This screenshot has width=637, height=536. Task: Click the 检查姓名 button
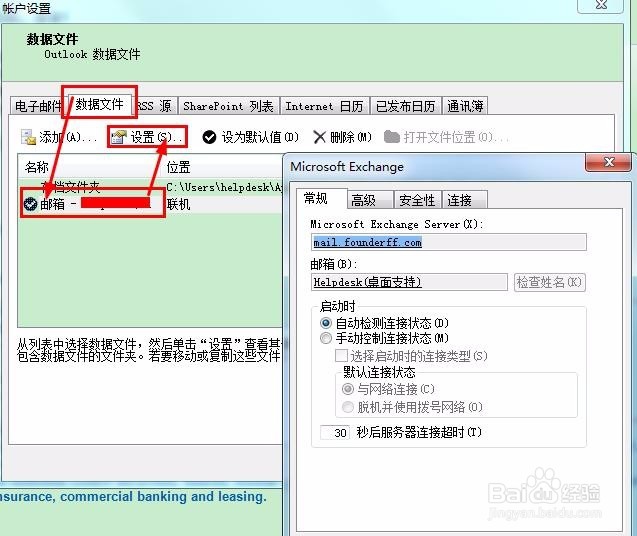pos(550,282)
